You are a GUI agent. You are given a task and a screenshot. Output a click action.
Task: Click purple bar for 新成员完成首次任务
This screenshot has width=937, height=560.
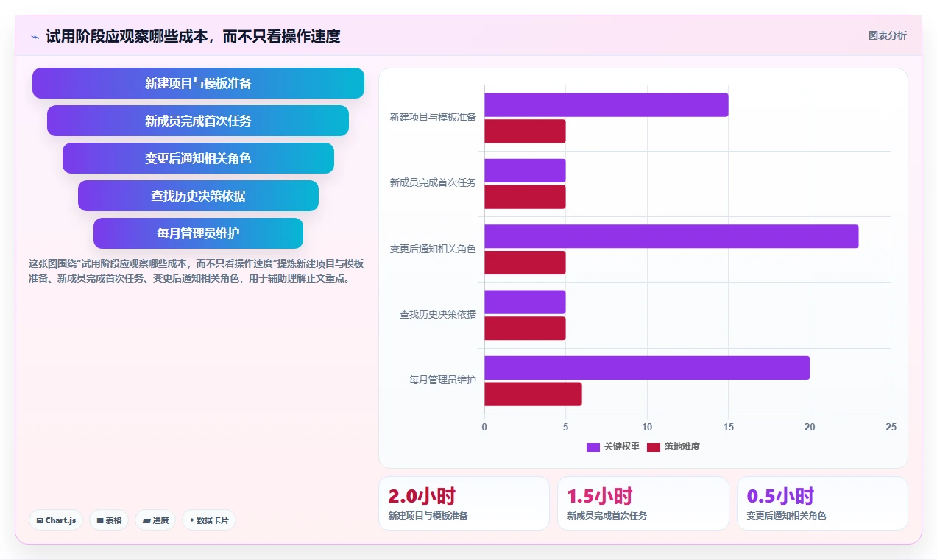point(525,171)
